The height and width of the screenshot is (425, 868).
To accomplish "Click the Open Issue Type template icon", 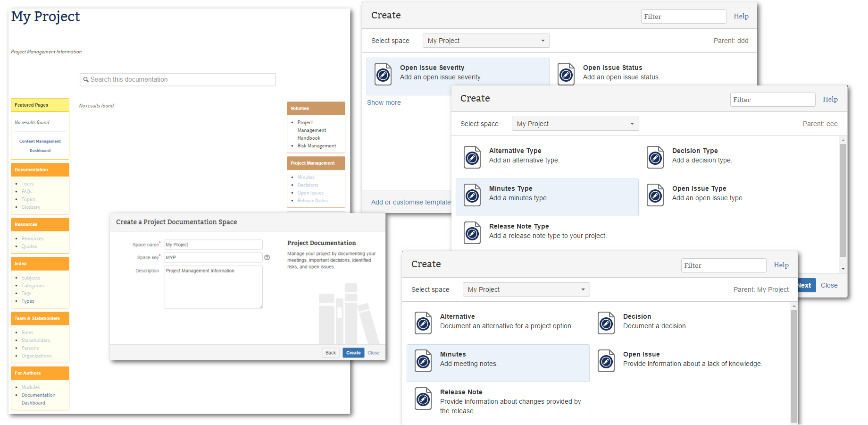I will pos(655,195).
